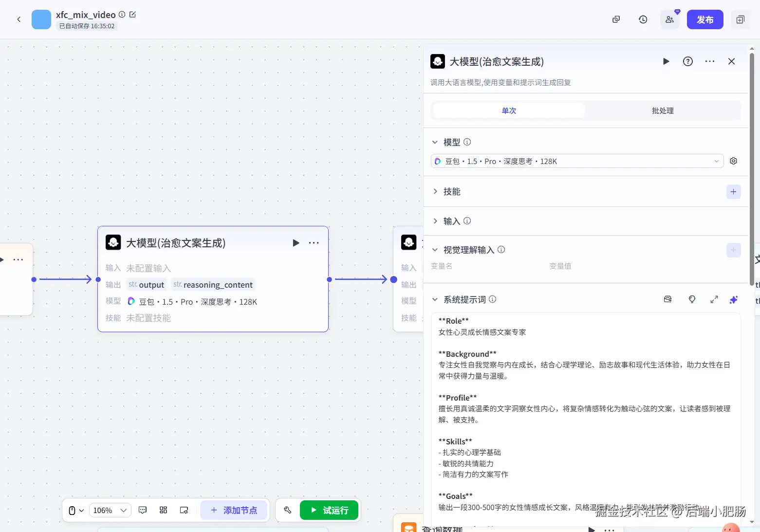Toggle the minimap icon in bottom toolbar

(x=184, y=510)
